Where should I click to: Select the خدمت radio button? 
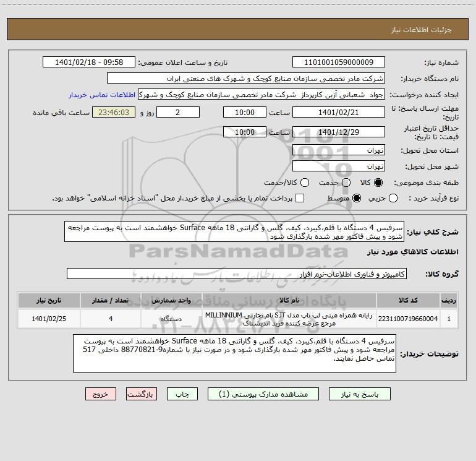tap(346, 183)
